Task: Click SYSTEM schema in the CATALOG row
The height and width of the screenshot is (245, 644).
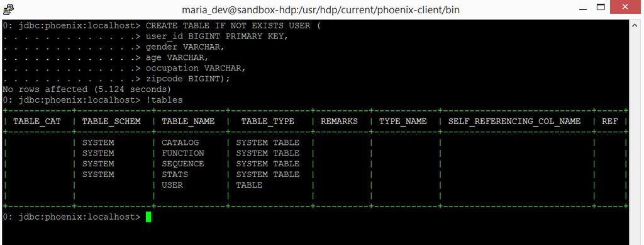Action: click(98, 142)
